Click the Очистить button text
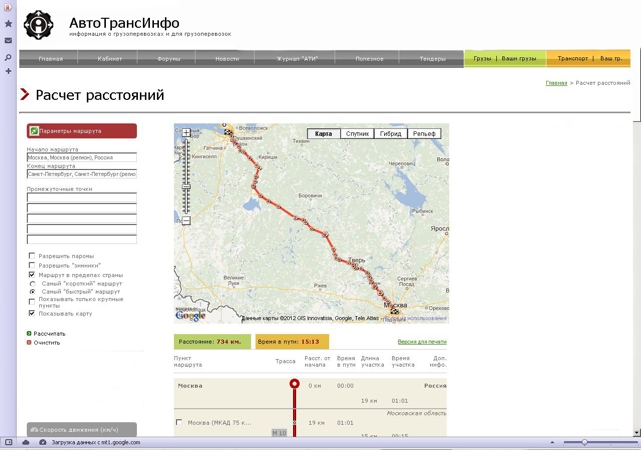 click(47, 343)
